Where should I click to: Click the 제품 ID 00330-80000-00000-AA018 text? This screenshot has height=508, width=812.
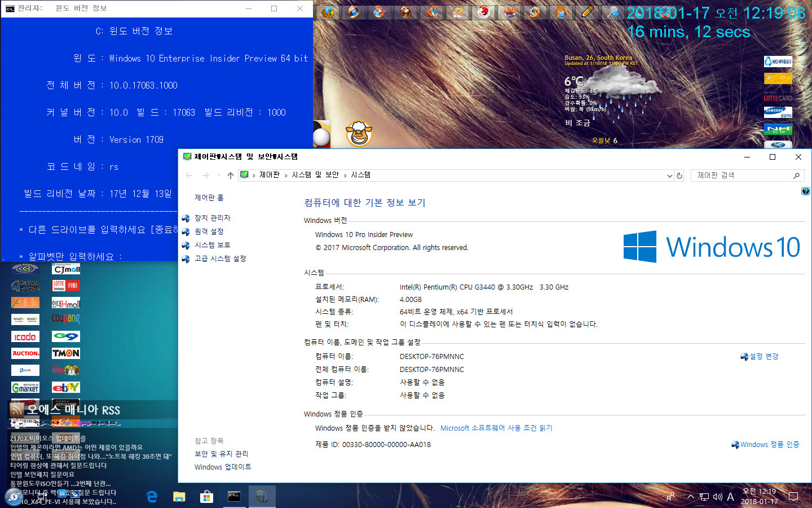click(373, 444)
